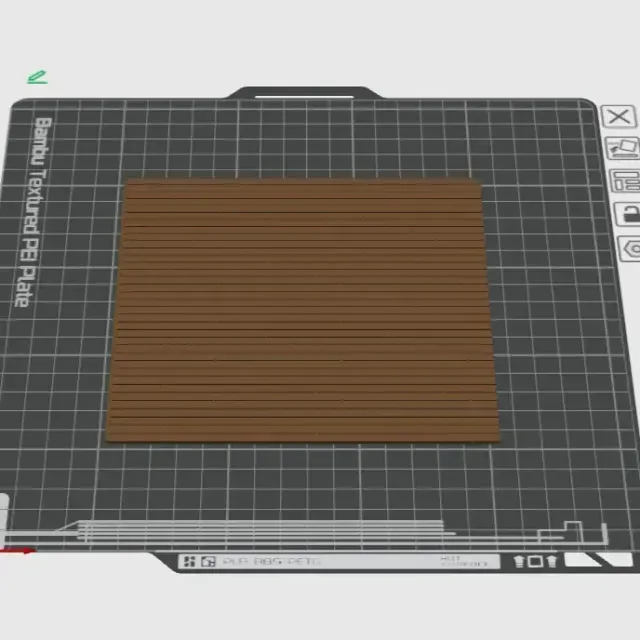Remove the plate with the X icon
Screen dimensions: 640x640
coord(619,117)
